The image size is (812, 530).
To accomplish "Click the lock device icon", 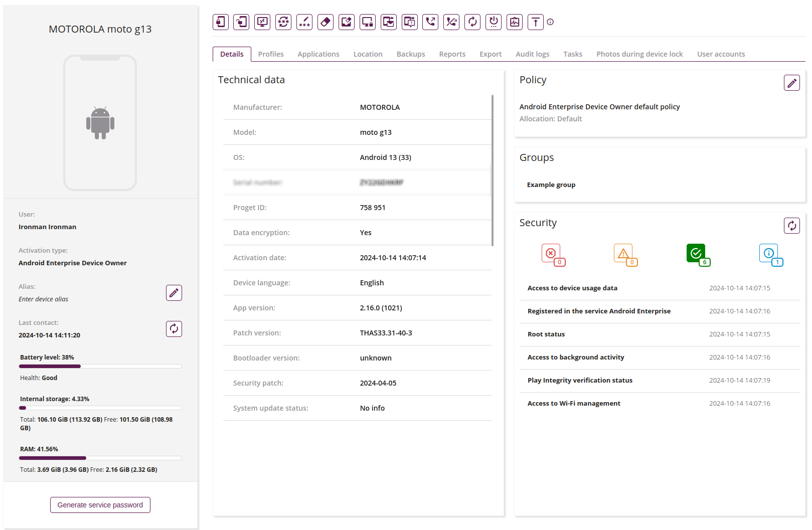I will [221, 22].
